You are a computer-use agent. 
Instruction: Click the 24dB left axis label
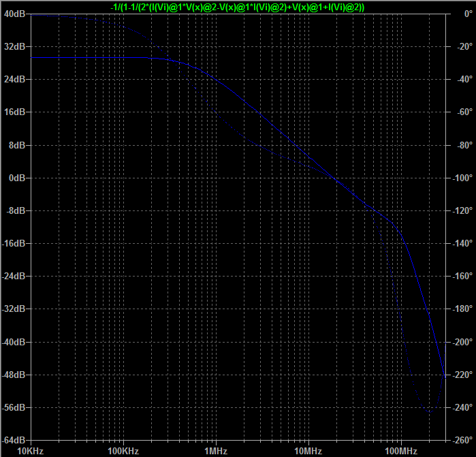(14, 79)
